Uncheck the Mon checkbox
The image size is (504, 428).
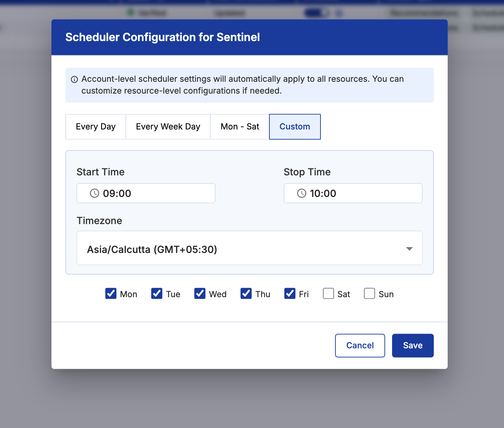pyautogui.click(x=111, y=293)
